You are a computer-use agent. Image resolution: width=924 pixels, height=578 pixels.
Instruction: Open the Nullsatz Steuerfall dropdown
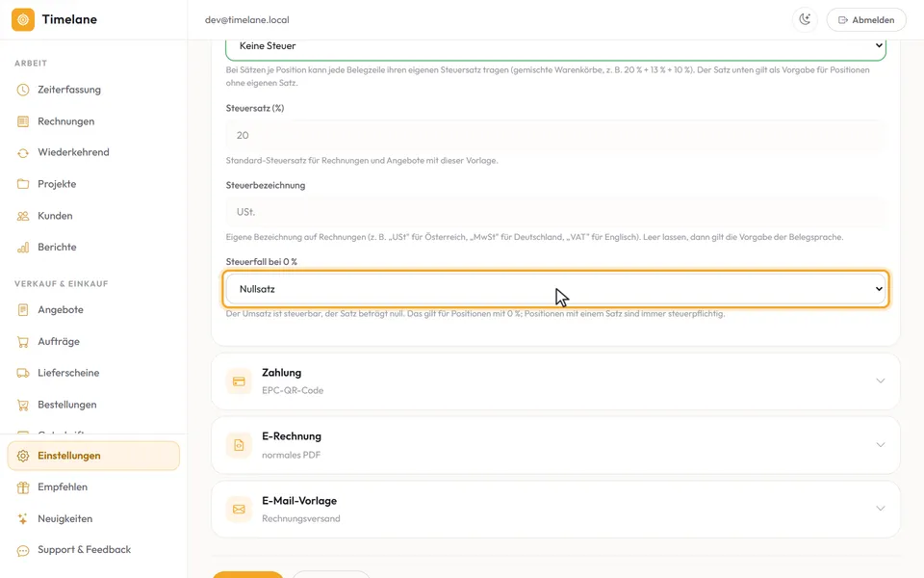[555, 289]
